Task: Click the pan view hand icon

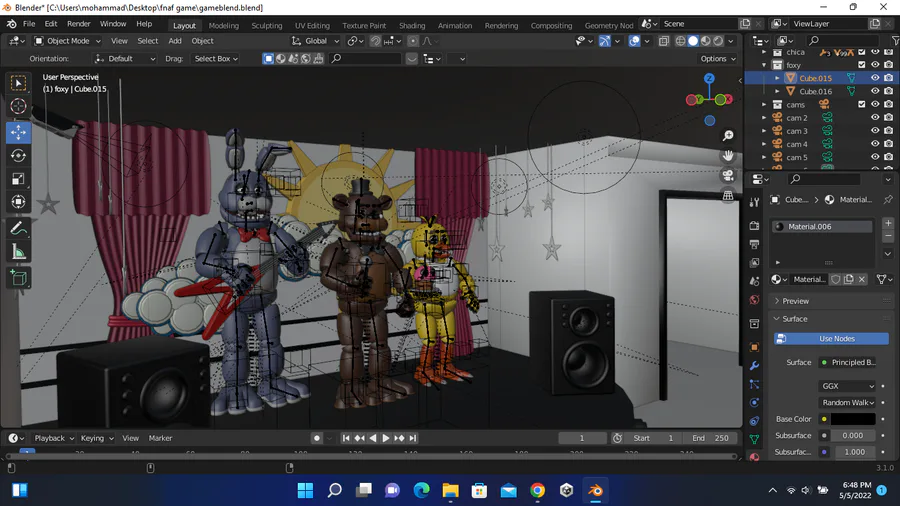Action: [x=728, y=155]
